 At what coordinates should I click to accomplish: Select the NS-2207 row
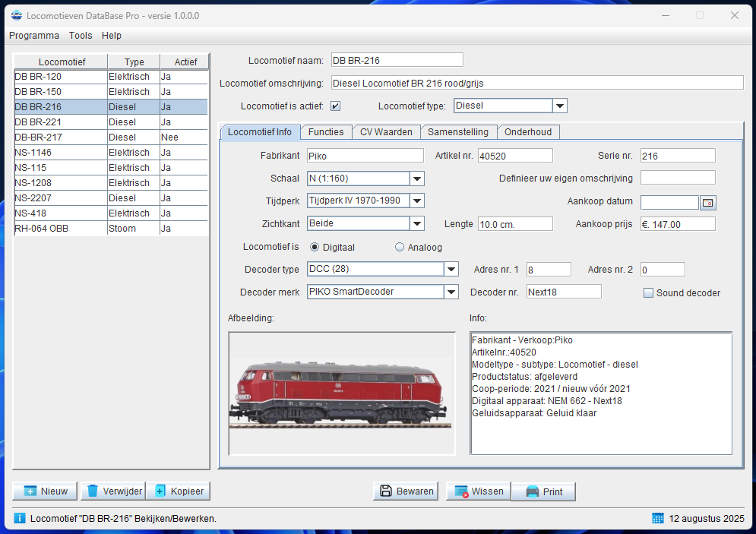pyautogui.click(x=111, y=198)
